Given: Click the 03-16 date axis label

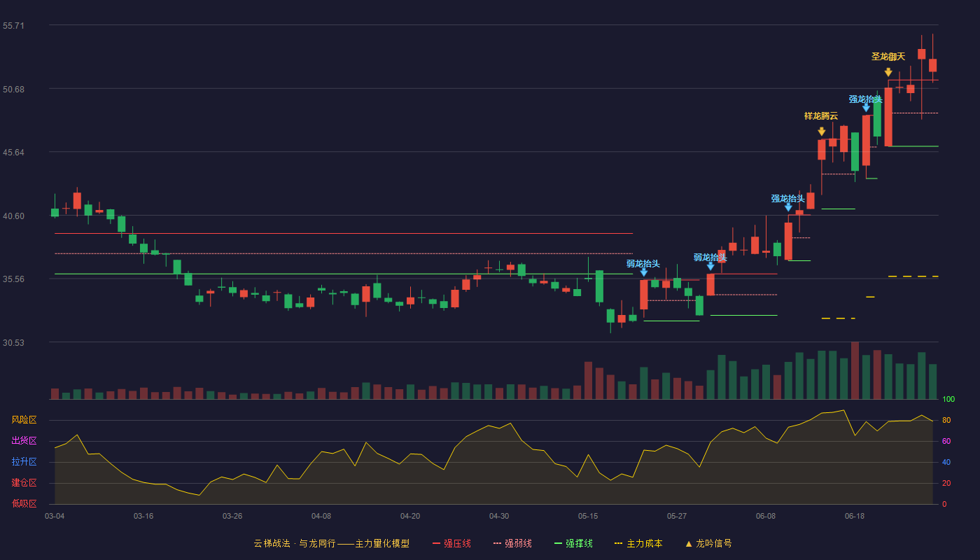Looking at the screenshot, I should point(143,516).
